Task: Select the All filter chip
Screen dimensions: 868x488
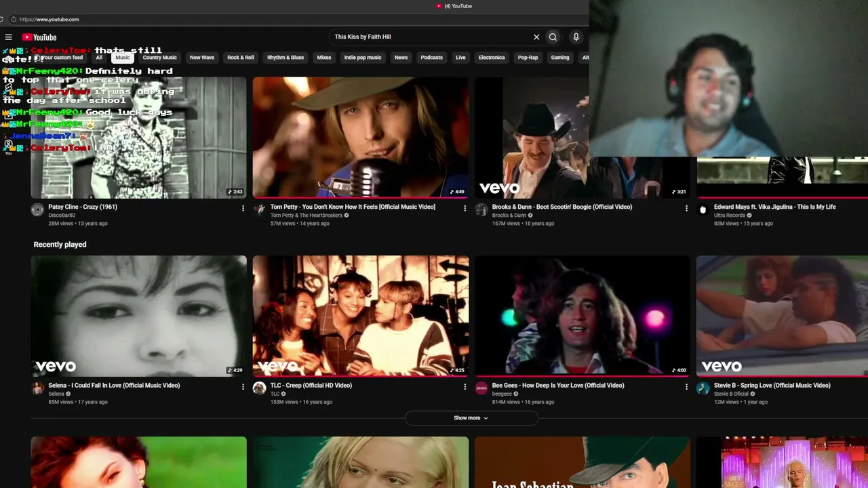Action: click(99, 58)
